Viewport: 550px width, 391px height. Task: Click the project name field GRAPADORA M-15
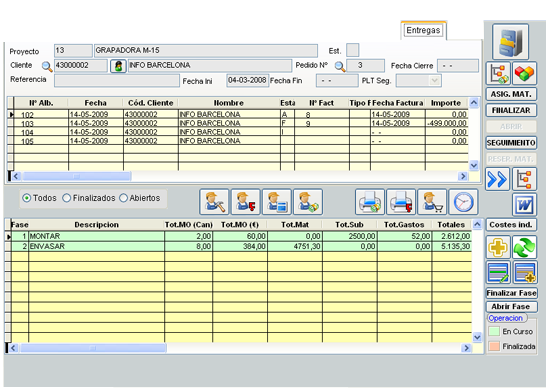206,50
